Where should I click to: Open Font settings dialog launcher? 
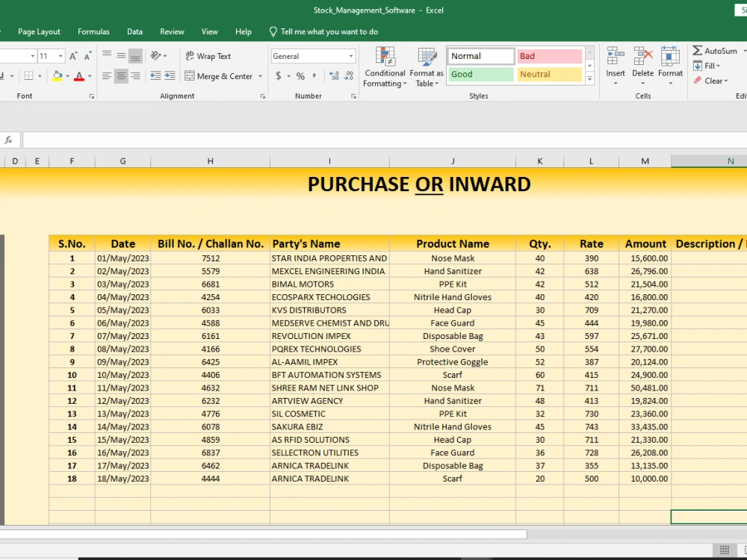tap(91, 96)
